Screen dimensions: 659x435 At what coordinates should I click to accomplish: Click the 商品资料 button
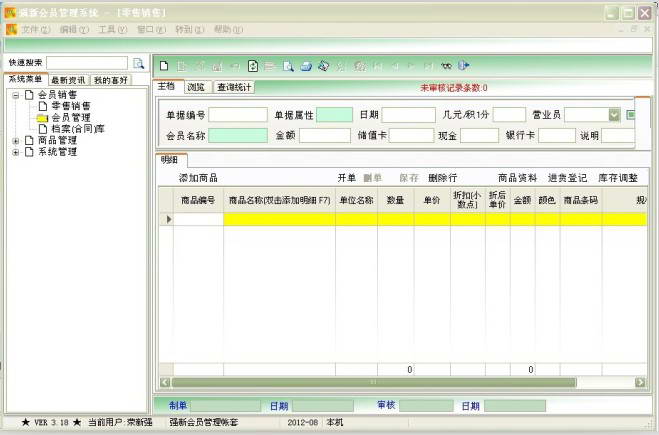tap(517, 178)
